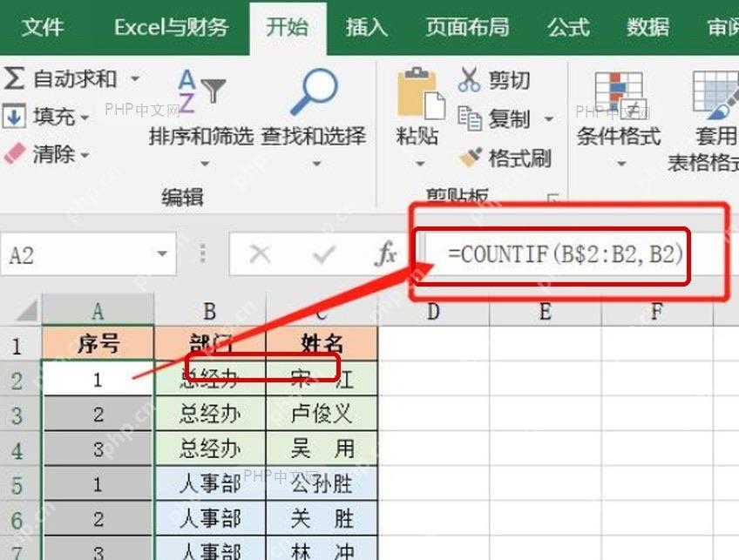Image resolution: width=739 pixels, height=560 pixels.
Task: Select column E header
Action: [546, 311]
